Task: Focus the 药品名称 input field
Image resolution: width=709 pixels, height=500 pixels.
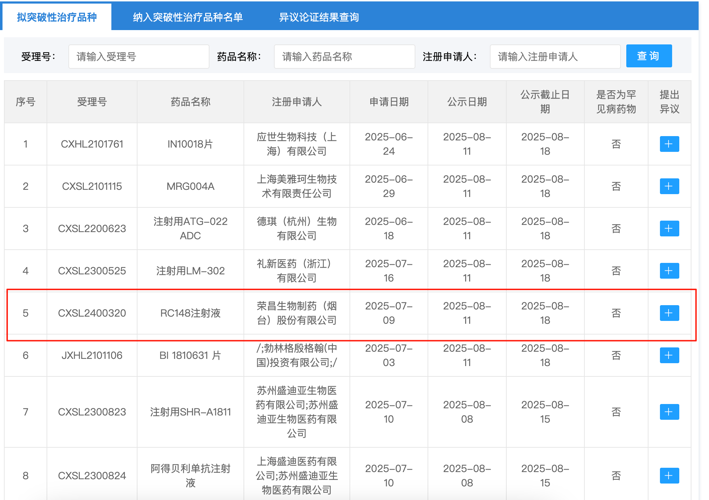Action: tap(344, 57)
